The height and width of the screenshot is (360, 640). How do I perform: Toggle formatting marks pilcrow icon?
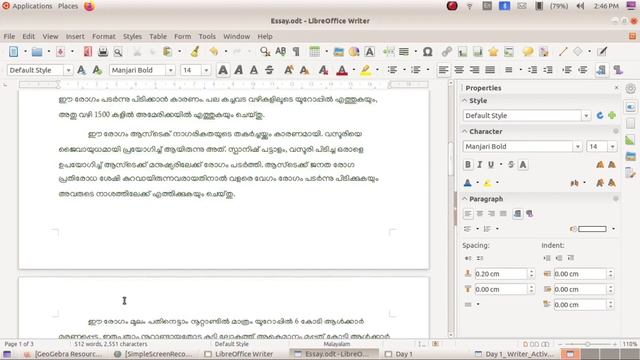pyautogui.click(x=296, y=51)
